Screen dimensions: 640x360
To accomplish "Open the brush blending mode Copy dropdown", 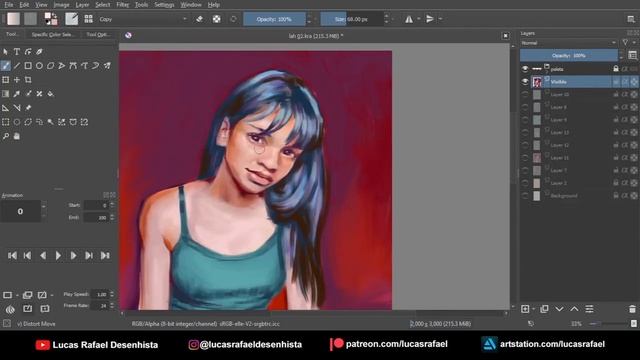I will (x=143, y=19).
